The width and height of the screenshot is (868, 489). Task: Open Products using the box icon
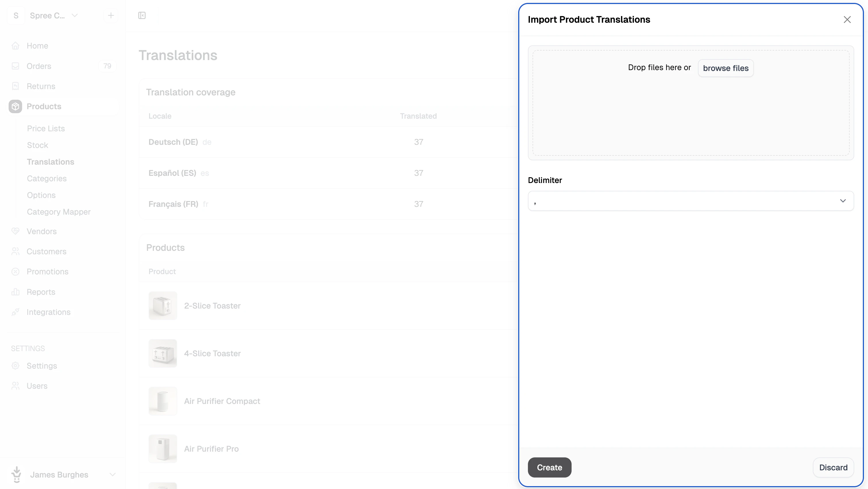(x=16, y=106)
